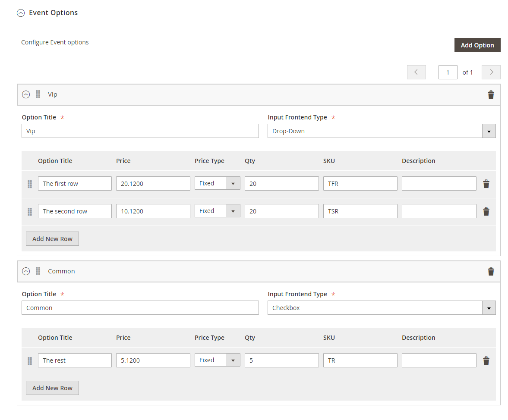
Task: Go to the next page of options
Action: [x=491, y=72]
